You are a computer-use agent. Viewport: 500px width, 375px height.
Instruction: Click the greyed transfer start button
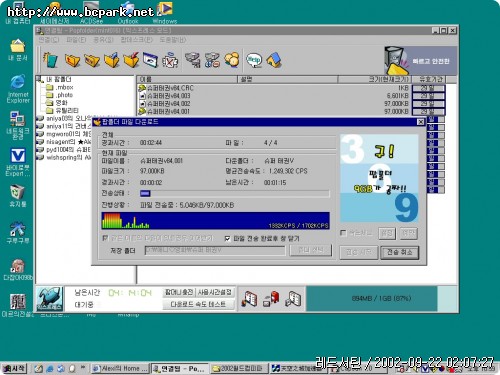[x=358, y=253]
